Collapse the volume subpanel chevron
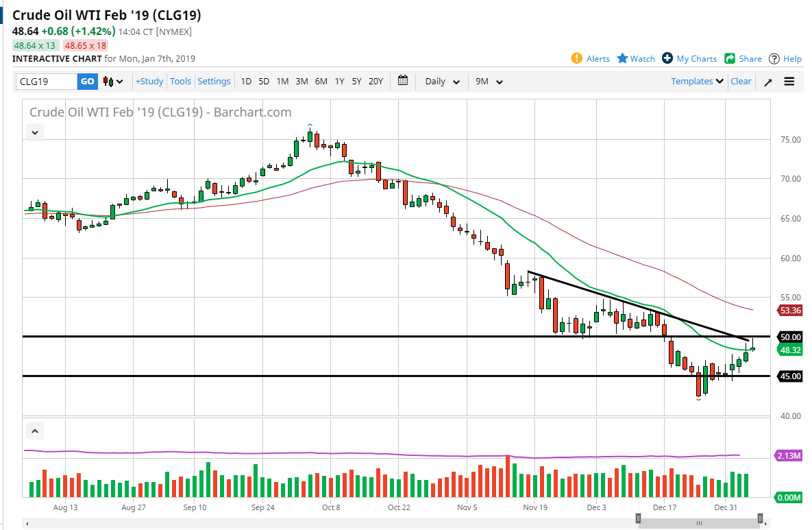This screenshot has height=530, width=812. coord(34,431)
